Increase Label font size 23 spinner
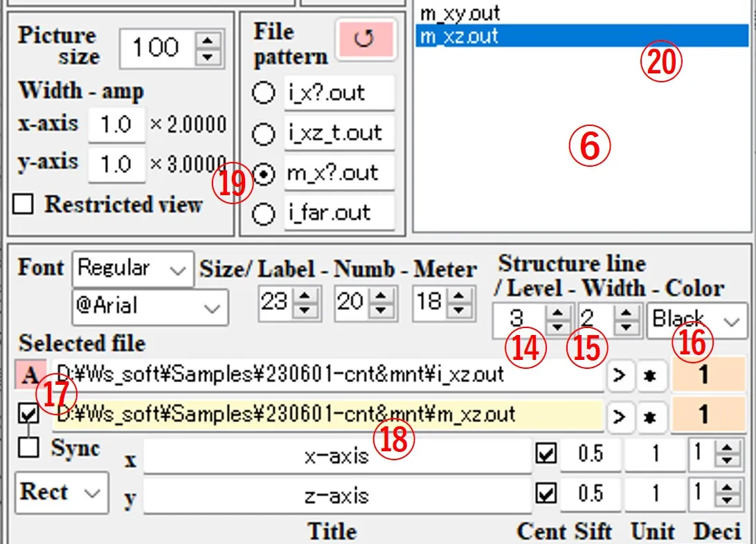Image resolution: width=756 pixels, height=544 pixels. (x=305, y=296)
